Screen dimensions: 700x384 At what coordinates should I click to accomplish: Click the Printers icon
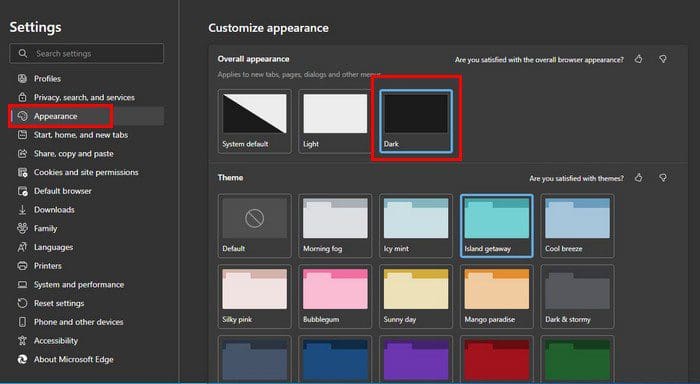click(x=22, y=266)
